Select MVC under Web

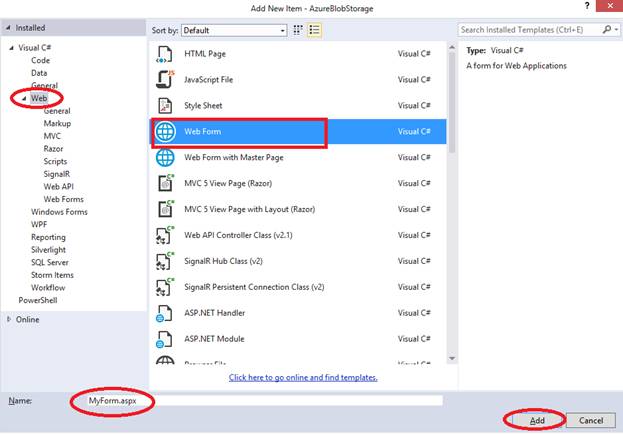[x=52, y=136]
